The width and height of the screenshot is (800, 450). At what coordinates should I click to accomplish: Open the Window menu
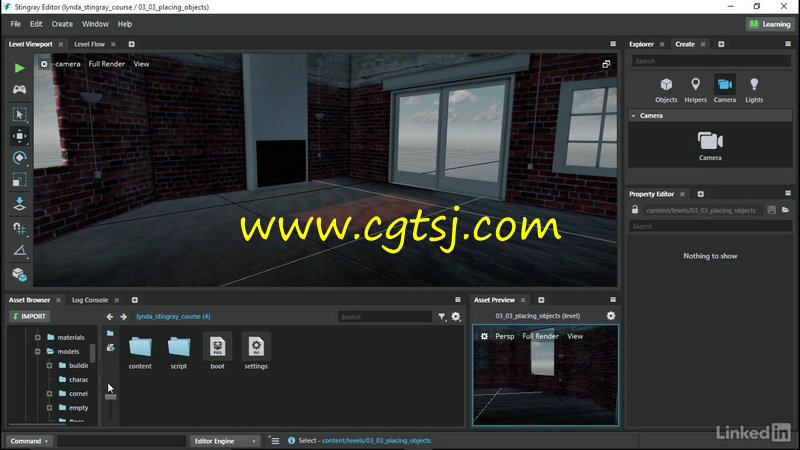[95, 24]
